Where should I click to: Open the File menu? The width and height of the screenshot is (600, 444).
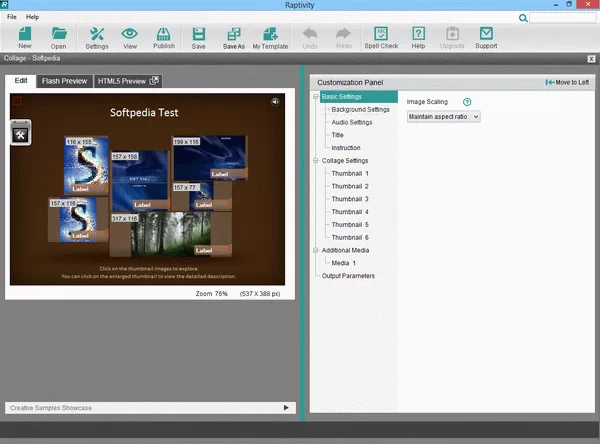click(12, 17)
